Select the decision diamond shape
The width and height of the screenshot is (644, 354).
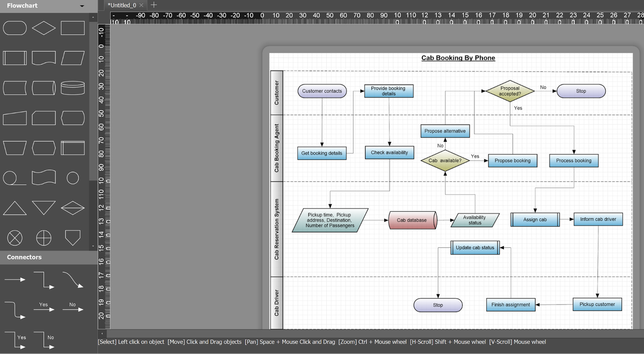pyautogui.click(x=43, y=27)
